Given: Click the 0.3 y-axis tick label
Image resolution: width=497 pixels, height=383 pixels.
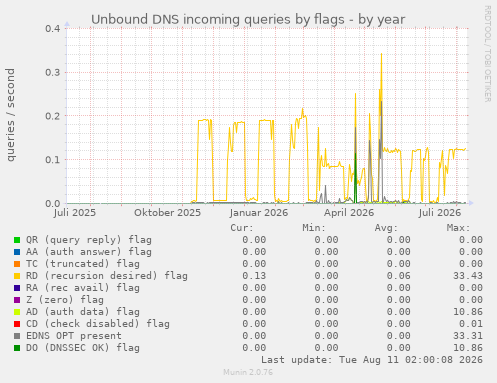Looking at the screenshot, I should (53, 72).
